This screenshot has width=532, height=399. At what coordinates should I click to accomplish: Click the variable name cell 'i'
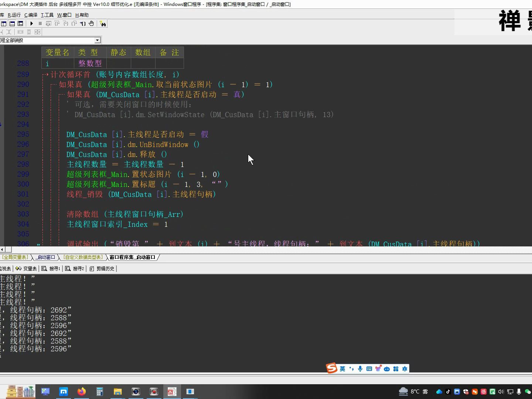click(58, 63)
